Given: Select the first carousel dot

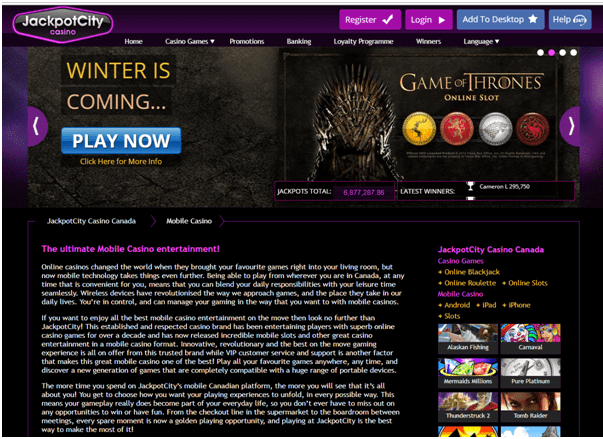Looking at the screenshot, I should [x=540, y=53].
